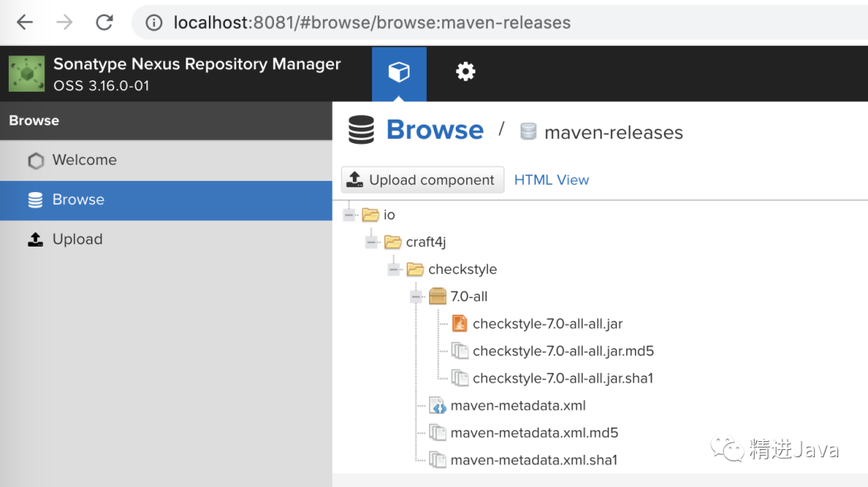
Task: Collapse the 7.0-all component node
Action: coord(416,297)
